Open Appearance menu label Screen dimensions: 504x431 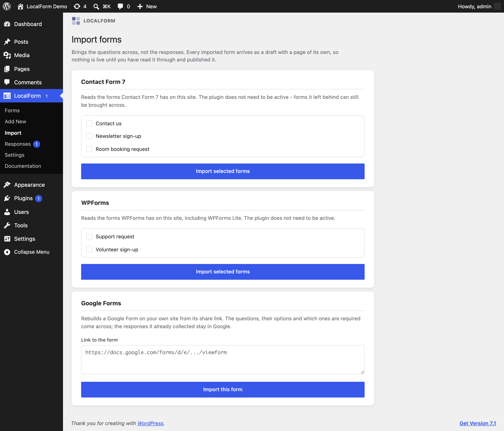click(x=29, y=185)
